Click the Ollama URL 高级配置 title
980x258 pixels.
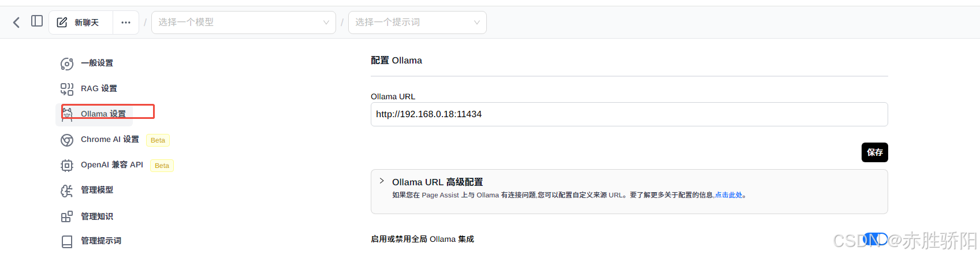pyautogui.click(x=437, y=182)
